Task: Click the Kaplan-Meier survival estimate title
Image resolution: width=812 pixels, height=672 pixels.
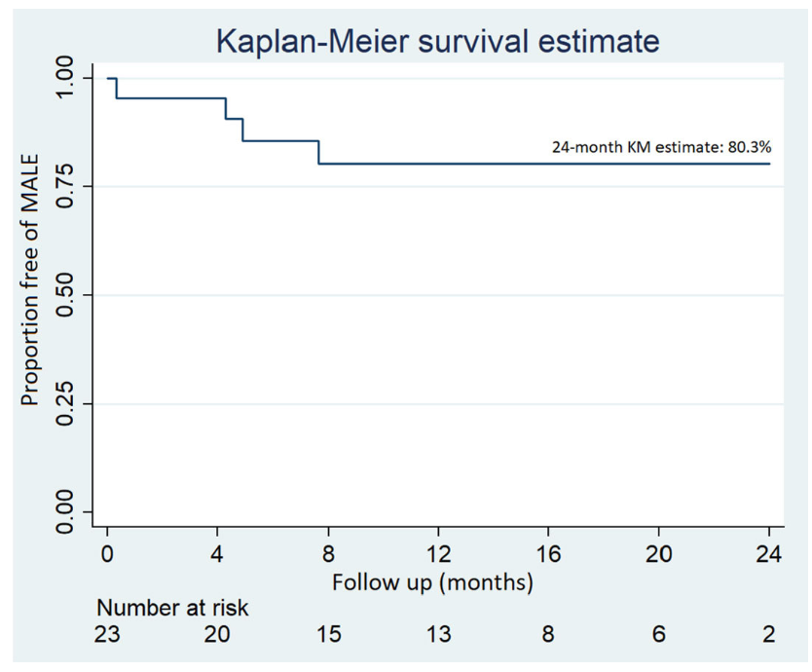Action: point(438,41)
